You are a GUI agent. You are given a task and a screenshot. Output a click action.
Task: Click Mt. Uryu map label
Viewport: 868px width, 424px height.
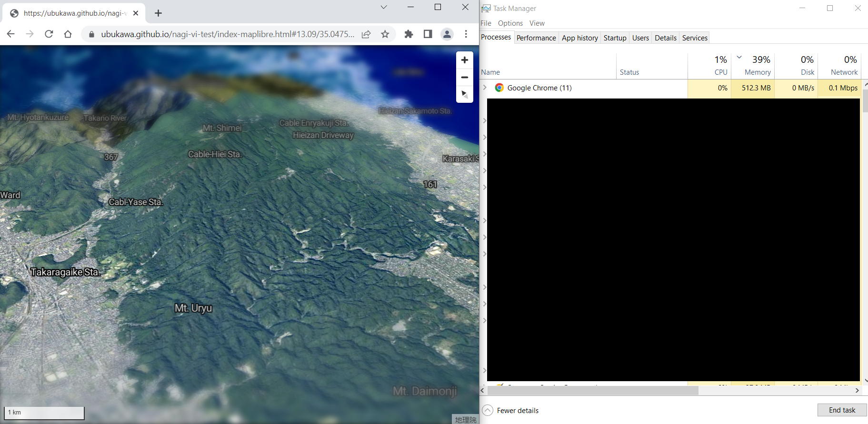click(193, 308)
